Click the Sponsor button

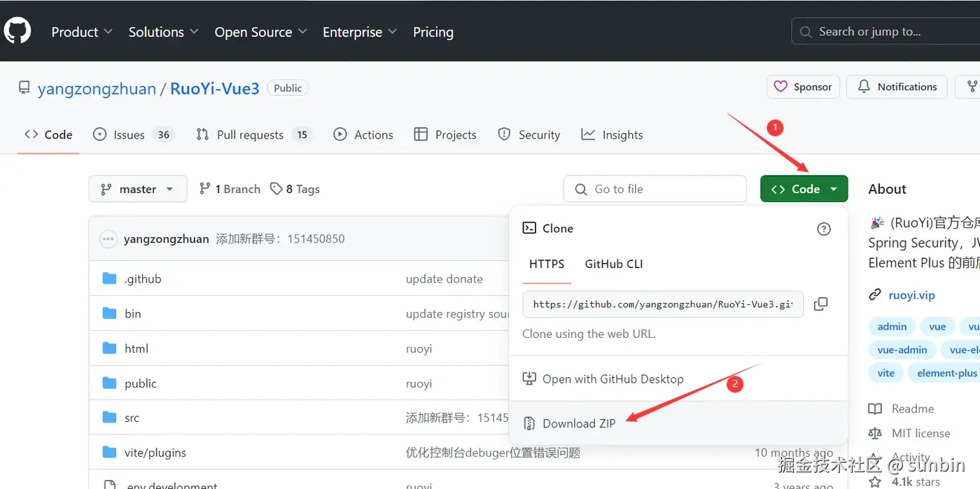803,87
